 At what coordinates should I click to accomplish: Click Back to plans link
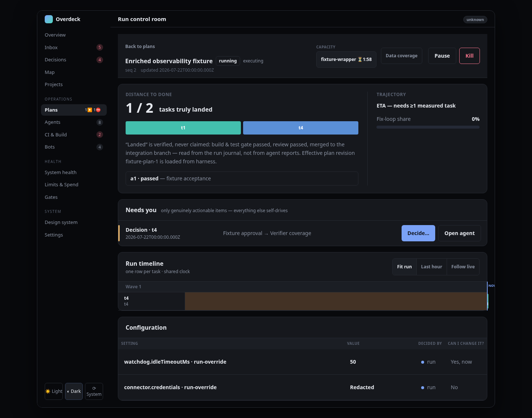click(x=140, y=47)
